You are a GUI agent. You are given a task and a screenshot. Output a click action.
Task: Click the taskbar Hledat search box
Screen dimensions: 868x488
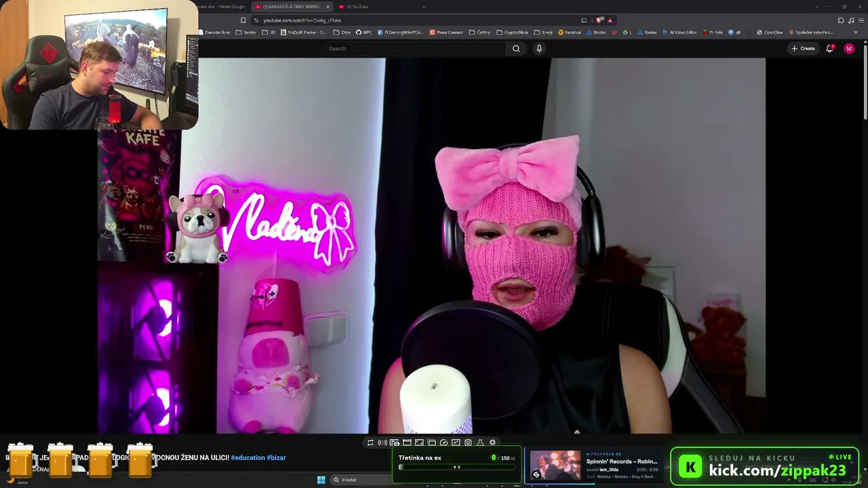[x=359, y=480]
